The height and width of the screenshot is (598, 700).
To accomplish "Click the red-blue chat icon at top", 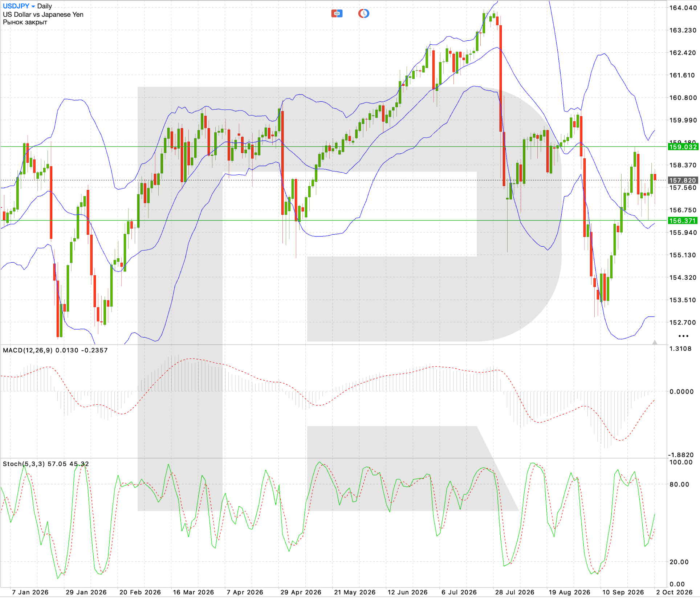I will click(337, 14).
